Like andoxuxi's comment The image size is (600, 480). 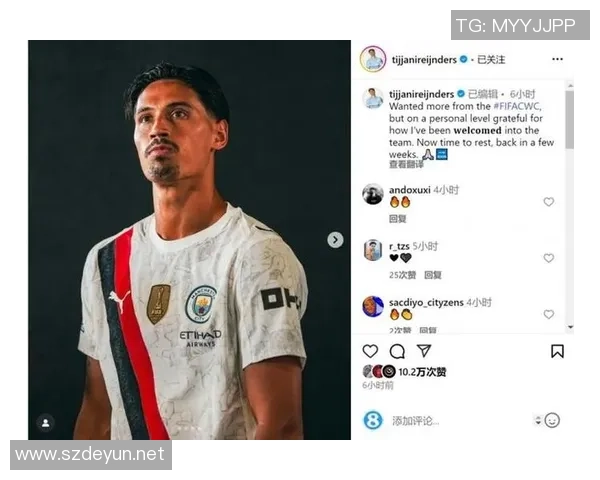click(549, 202)
